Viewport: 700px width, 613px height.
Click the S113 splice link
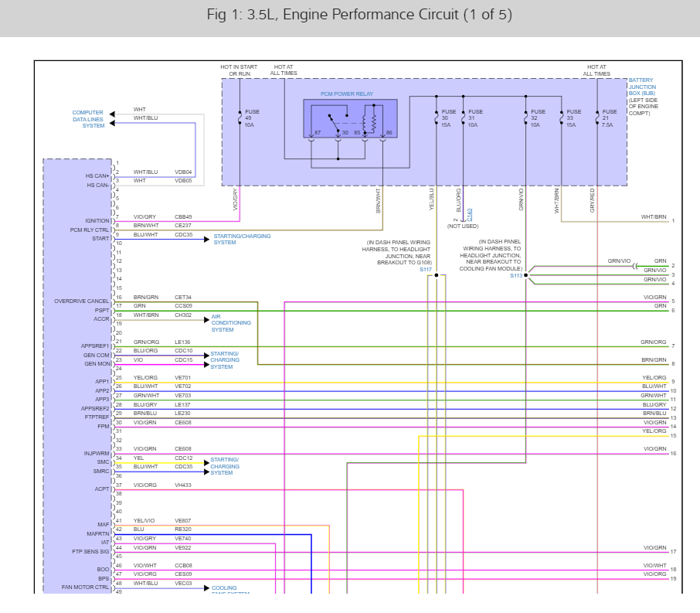click(x=516, y=276)
